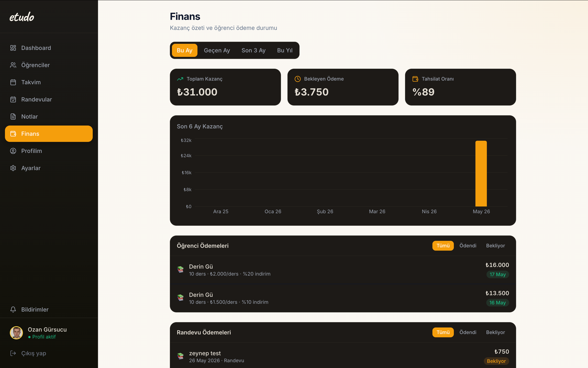Click the May 26 earnings bar
The width and height of the screenshot is (588, 368).
(x=481, y=174)
